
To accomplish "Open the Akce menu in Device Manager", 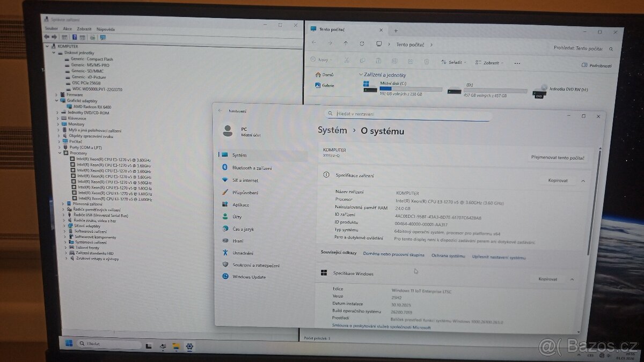I will [x=67, y=28].
